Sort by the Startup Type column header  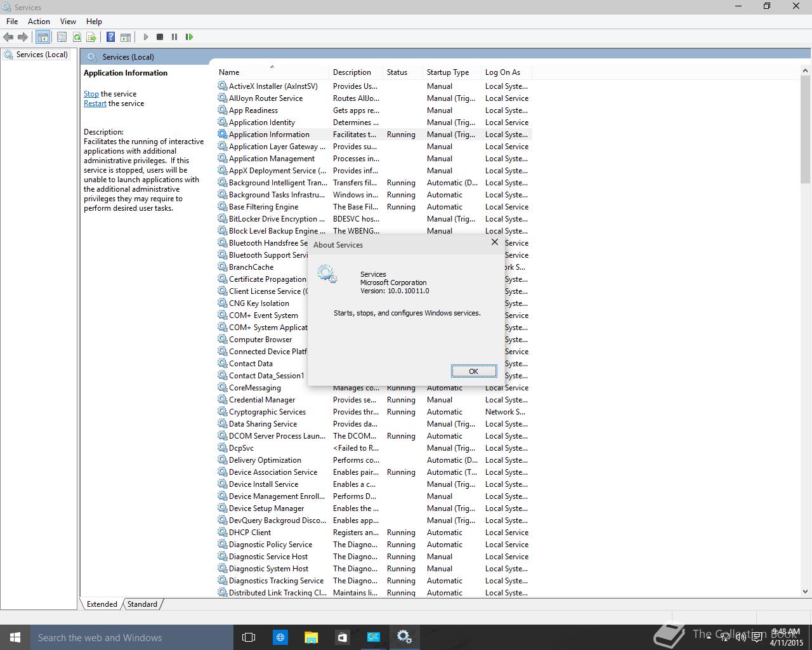click(452, 72)
